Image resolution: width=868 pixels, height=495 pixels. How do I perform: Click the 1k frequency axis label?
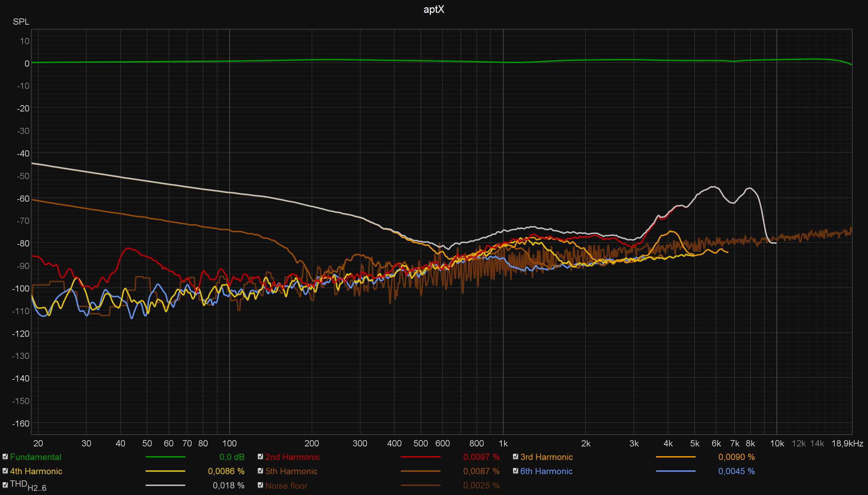click(x=503, y=444)
